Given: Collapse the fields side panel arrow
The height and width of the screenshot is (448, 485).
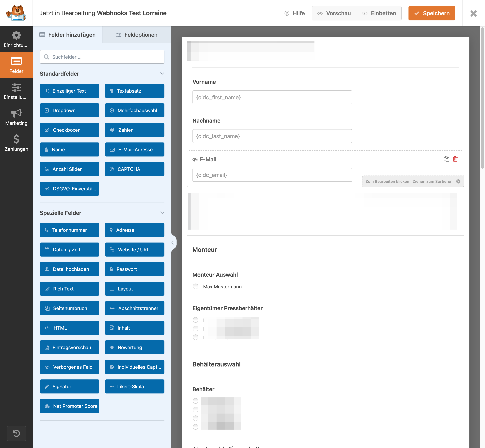Looking at the screenshot, I should coord(173,242).
